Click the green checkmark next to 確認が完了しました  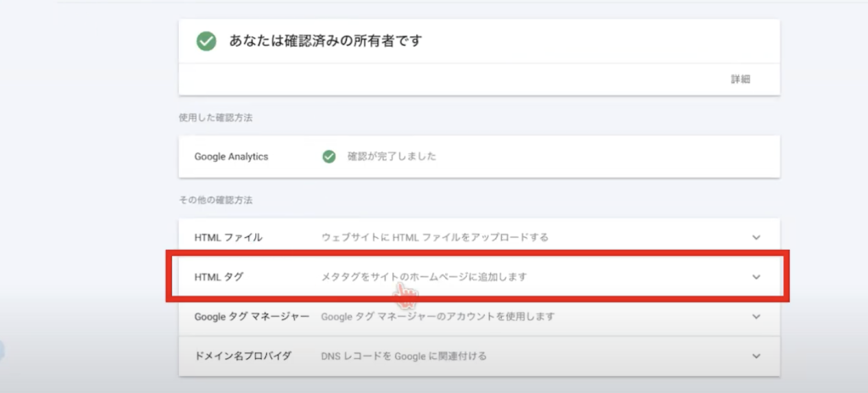click(329, 157)
